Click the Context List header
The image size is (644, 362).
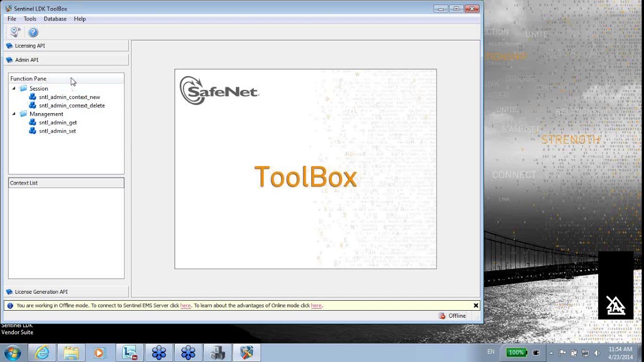coord(66,183)
